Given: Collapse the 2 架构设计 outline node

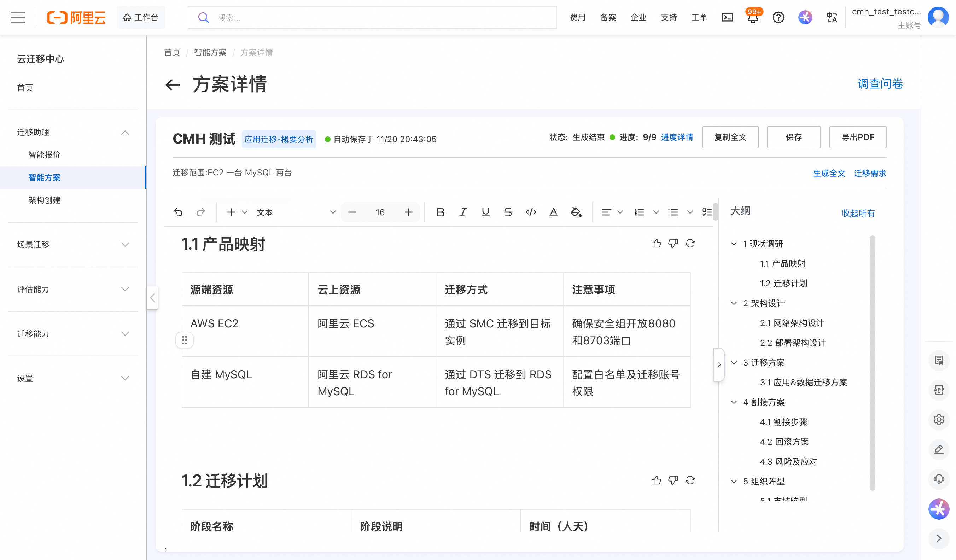Looking at the screenshot, I should click(x=734, y=303).
